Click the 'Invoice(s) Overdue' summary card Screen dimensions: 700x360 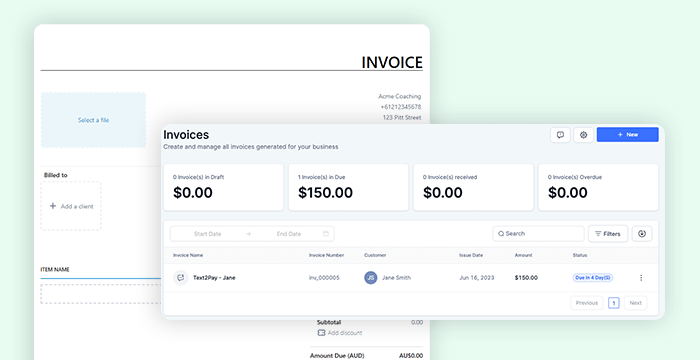pos(598,187)
